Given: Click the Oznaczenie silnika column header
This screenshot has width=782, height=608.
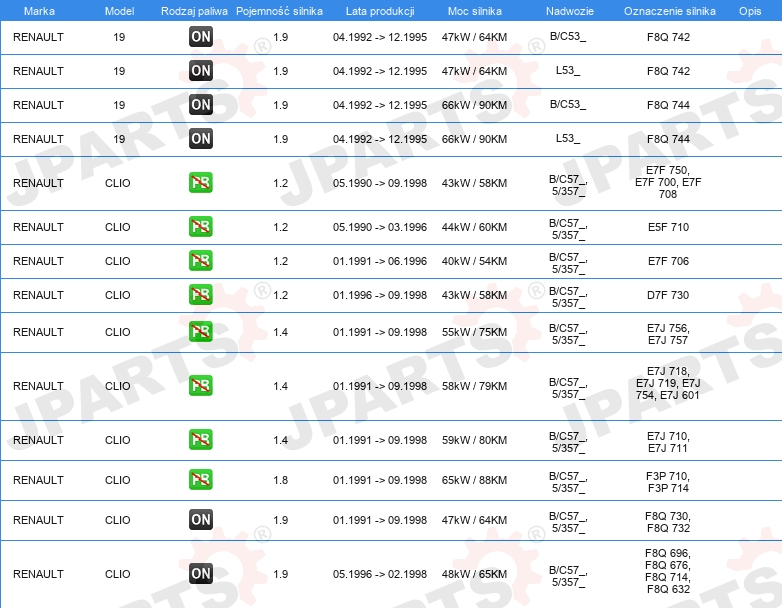Looking at the screenshot, I should tap(669, 11).
